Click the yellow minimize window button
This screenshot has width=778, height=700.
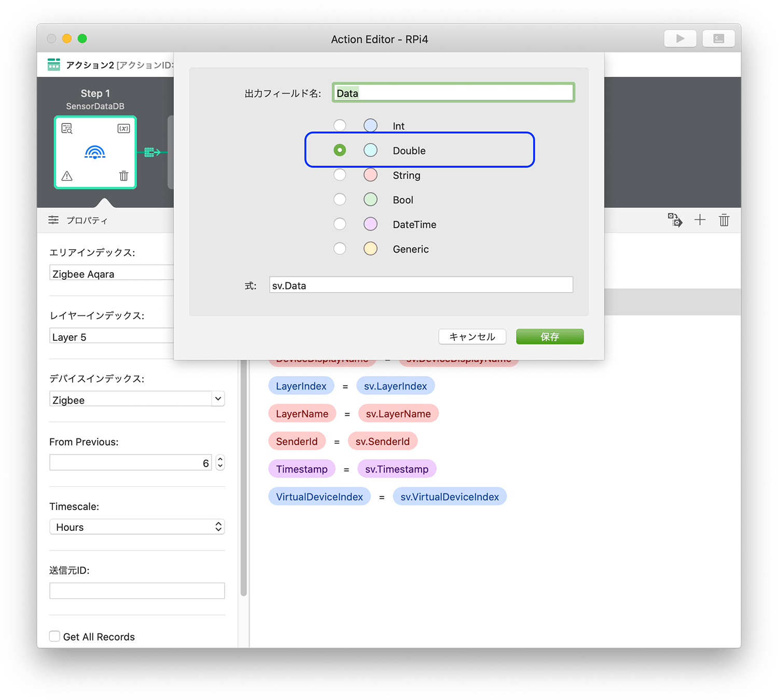click(66, 38)
